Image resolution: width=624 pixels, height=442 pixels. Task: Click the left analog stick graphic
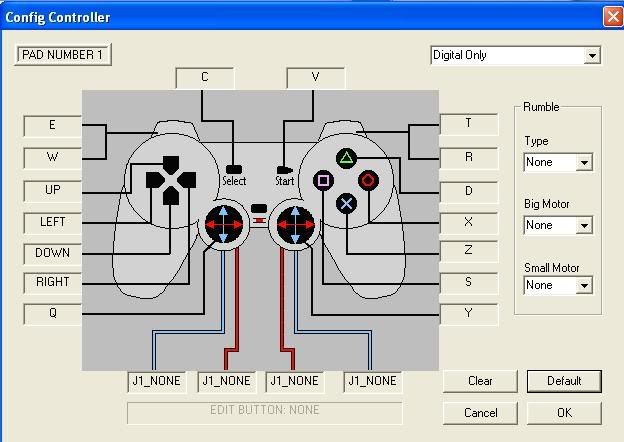click(224, 224)
